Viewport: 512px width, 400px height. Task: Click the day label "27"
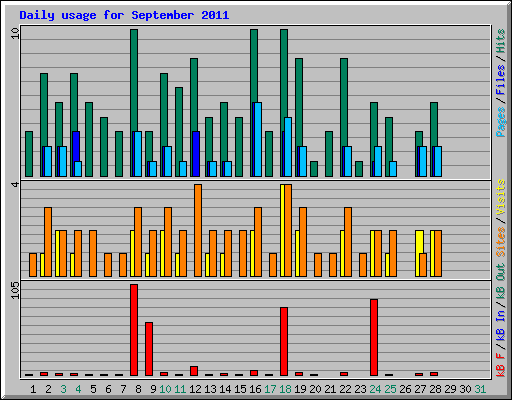coord(420,389)
